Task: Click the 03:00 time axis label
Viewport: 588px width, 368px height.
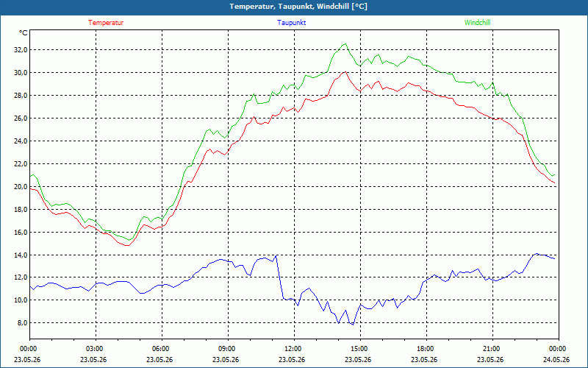Action: tap(96, 349)
